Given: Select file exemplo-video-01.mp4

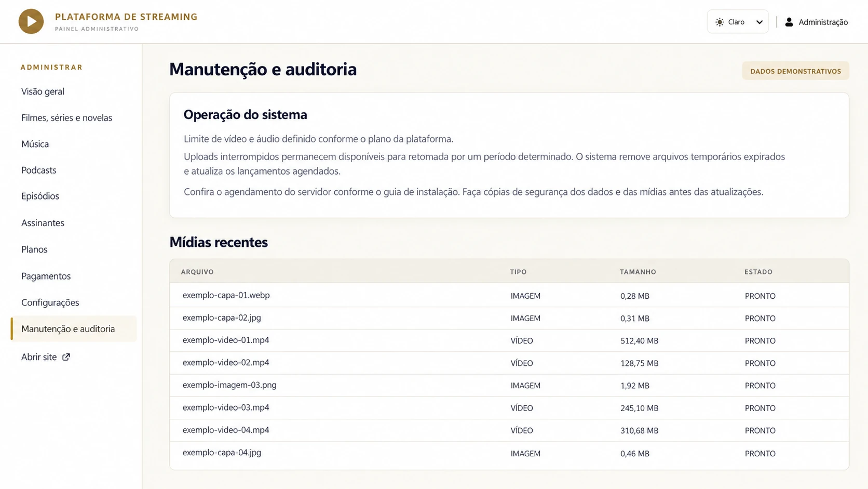Looking at the screenshot, I should [226, 340].
